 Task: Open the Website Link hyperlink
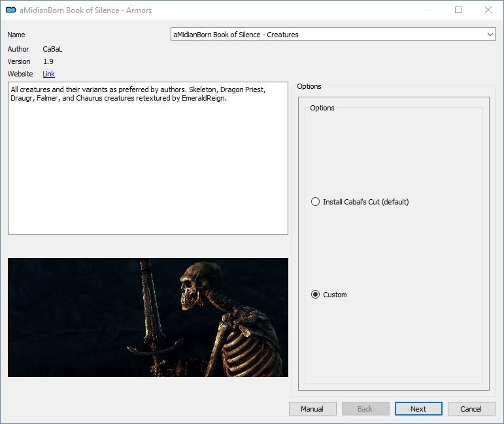pos(48,74)
